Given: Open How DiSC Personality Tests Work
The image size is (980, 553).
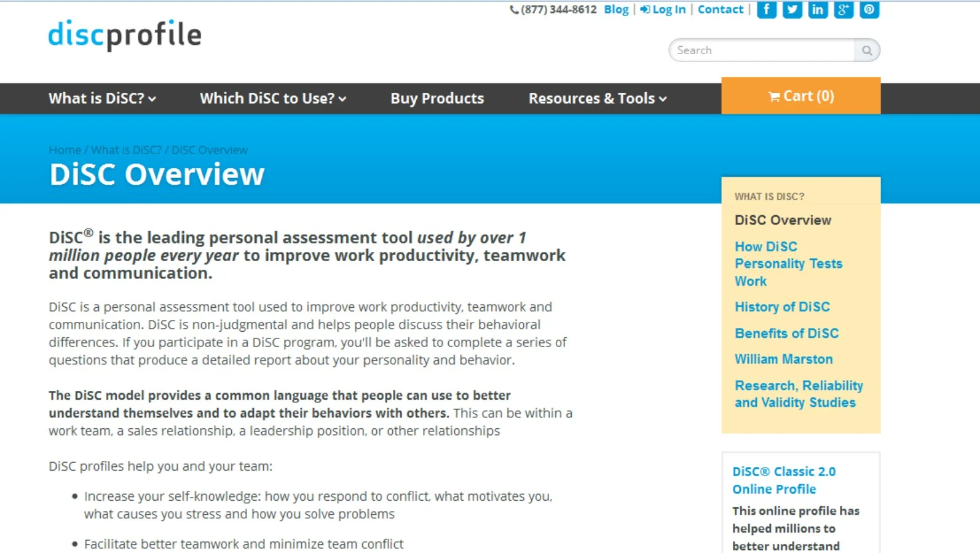Looking at the screenshot, I should point(788,264).
